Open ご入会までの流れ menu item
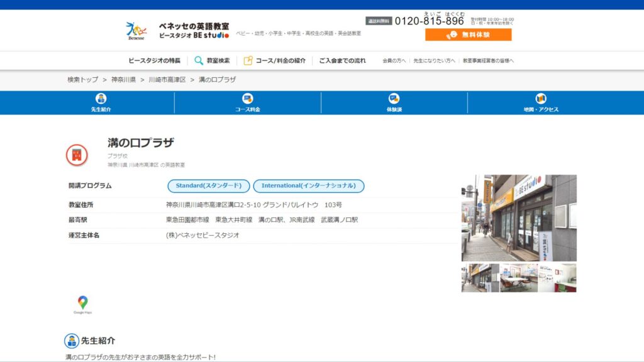644x362 pixels. [342, 61]
